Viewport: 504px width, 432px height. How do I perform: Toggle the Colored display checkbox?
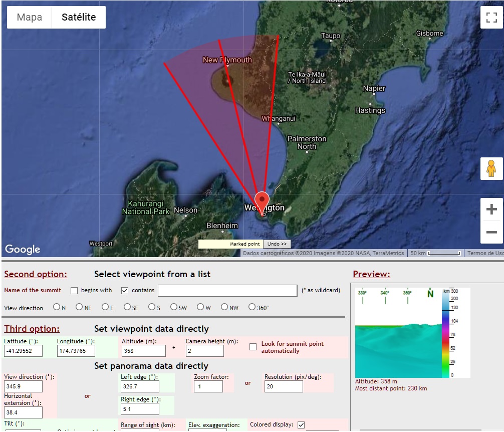pos(301,425)
